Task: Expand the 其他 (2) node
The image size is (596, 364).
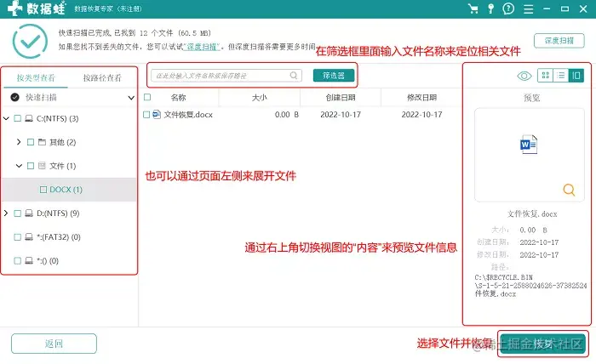Action: 19,142
